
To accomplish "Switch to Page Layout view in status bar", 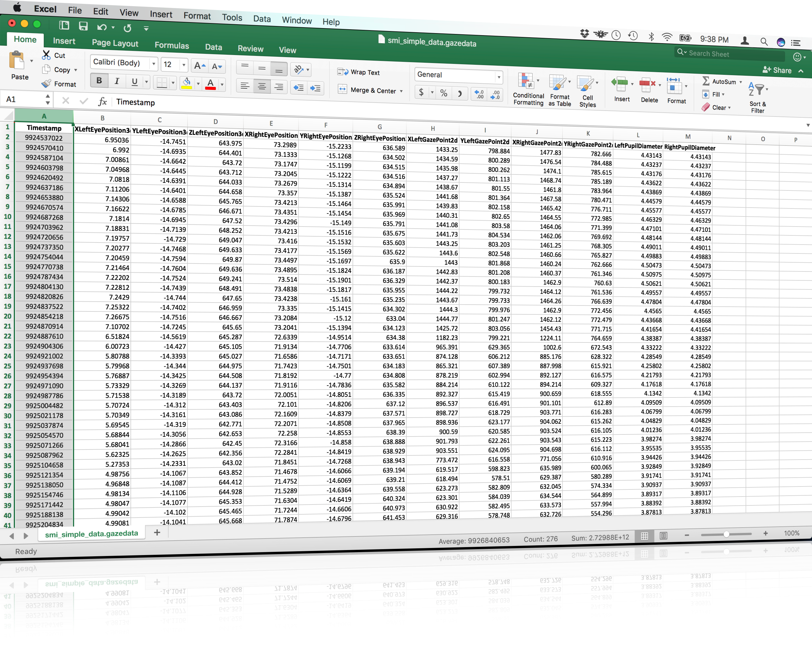I will click(664, 535).
